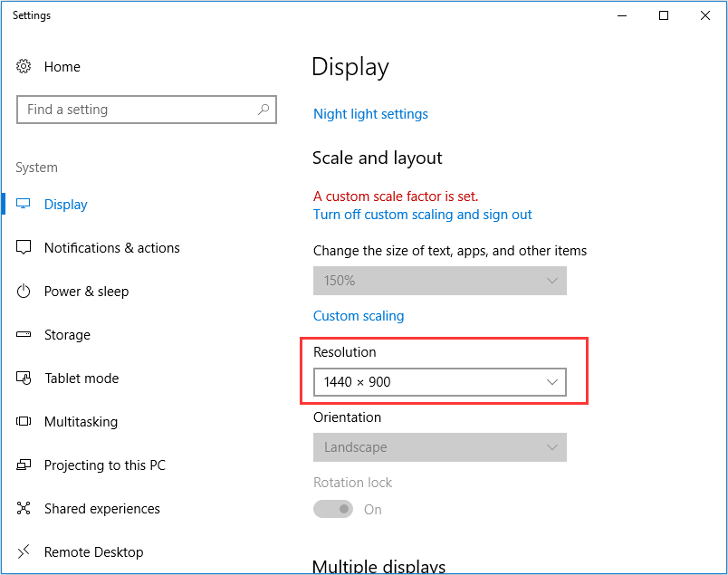
Task: Click the Multitasking icon
Action: point(24,421)
